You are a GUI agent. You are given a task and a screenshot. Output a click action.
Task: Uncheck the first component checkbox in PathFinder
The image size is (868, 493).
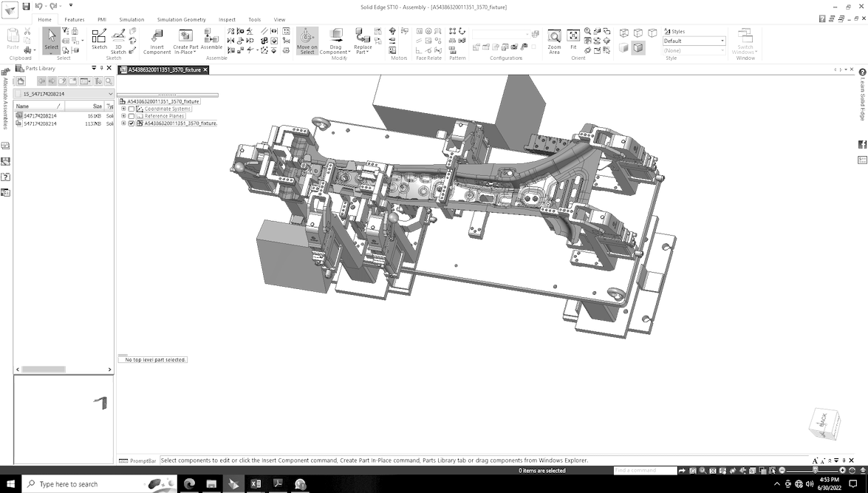[123, 109]
